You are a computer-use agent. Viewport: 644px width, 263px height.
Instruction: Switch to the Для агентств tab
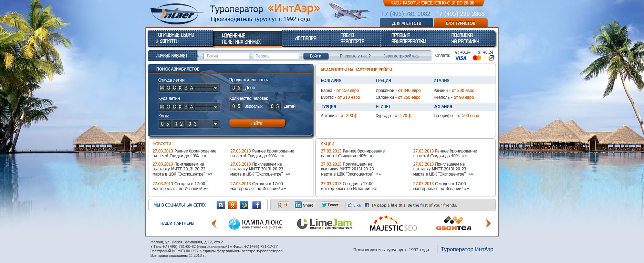406,23
